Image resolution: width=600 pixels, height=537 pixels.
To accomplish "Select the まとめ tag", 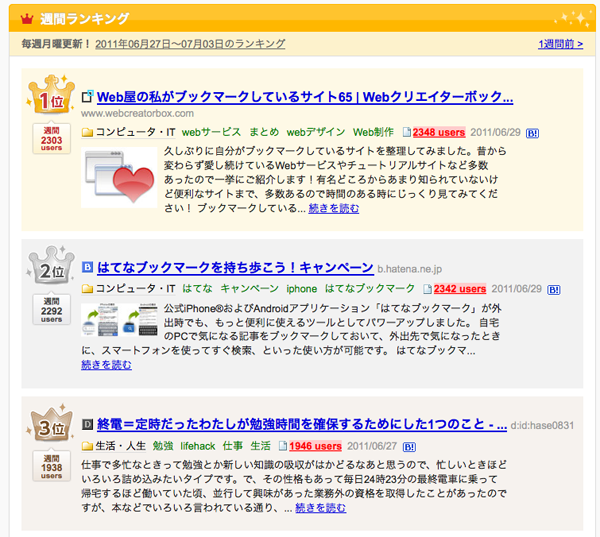I will (x=264, y=132).
